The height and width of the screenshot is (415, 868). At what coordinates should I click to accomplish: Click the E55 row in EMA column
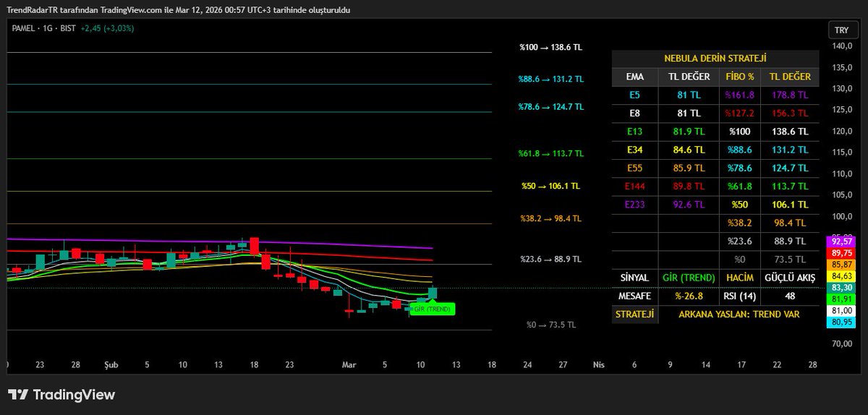coord(635,168)
